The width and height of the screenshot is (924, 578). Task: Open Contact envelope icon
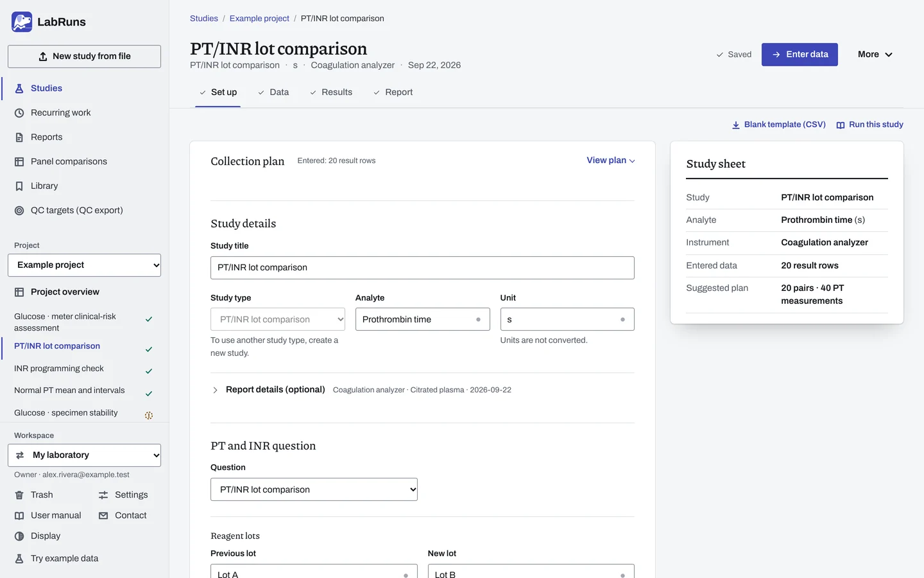[x=103, y=516]
